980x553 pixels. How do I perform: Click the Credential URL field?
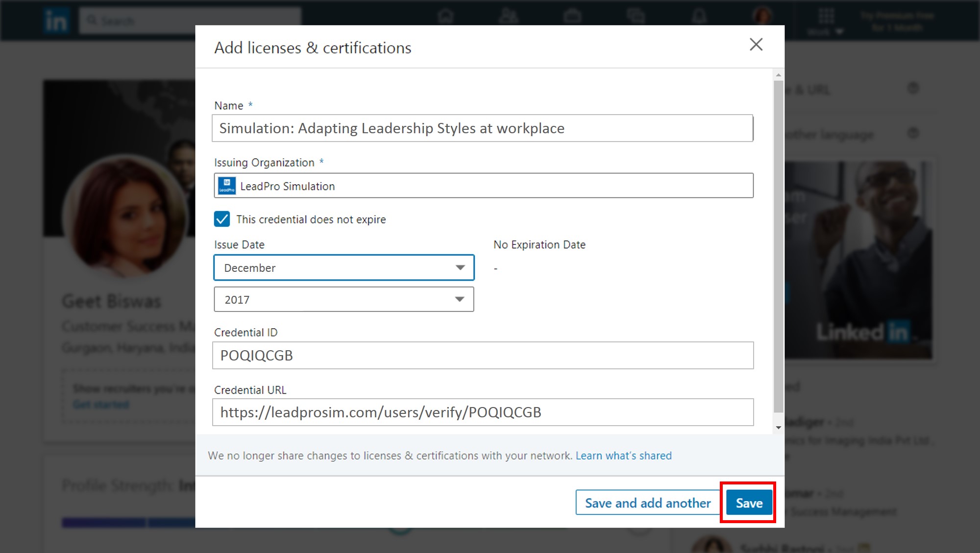coord(483,412)
